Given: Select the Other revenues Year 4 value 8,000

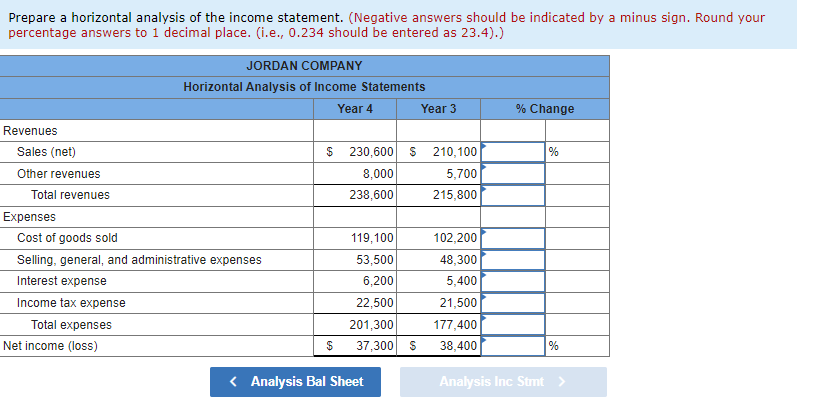Looking at the screenshot, I should tap(378, 174).
